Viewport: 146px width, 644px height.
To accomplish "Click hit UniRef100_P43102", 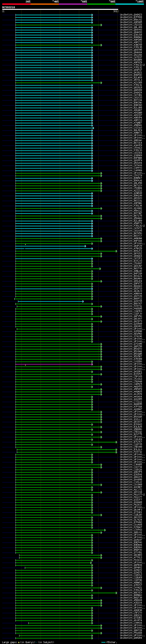I will point(131,560).
